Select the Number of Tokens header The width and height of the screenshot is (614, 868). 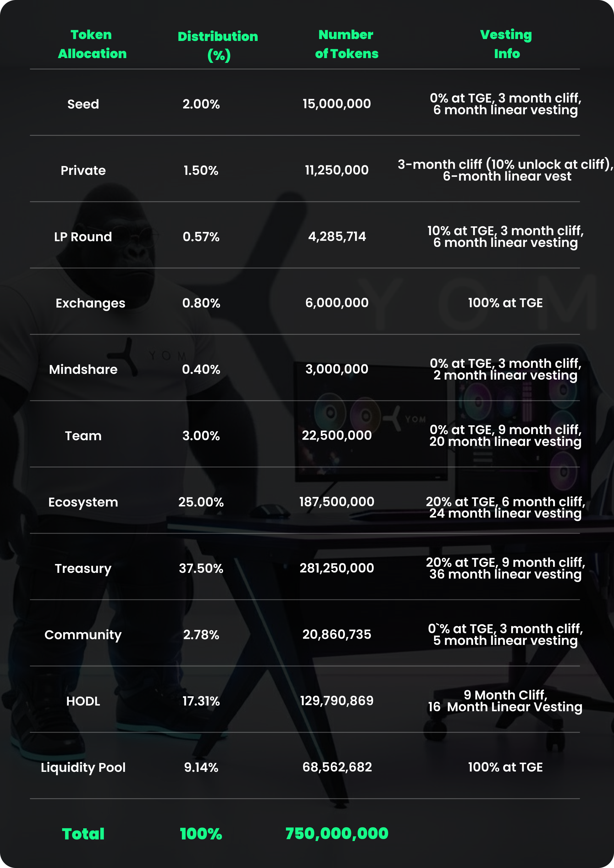[x=346, y=44]
